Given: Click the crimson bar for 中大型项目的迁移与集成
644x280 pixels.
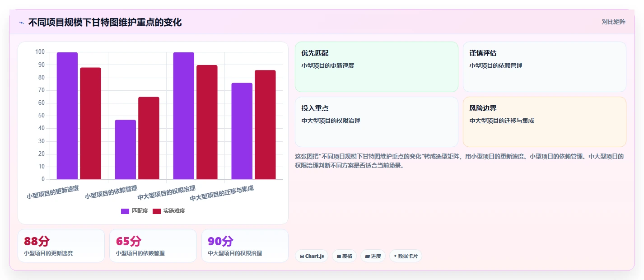Looking at the screenshot, I should click(265, 125).
